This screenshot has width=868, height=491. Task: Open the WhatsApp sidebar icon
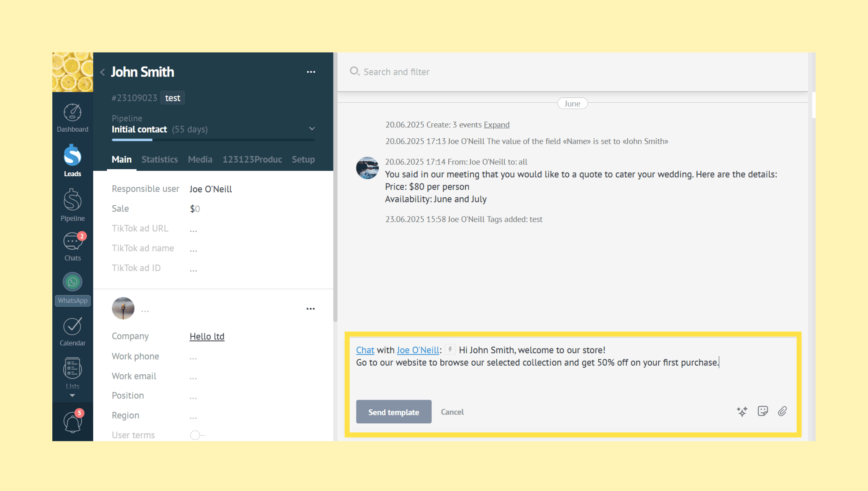point(72,282)
